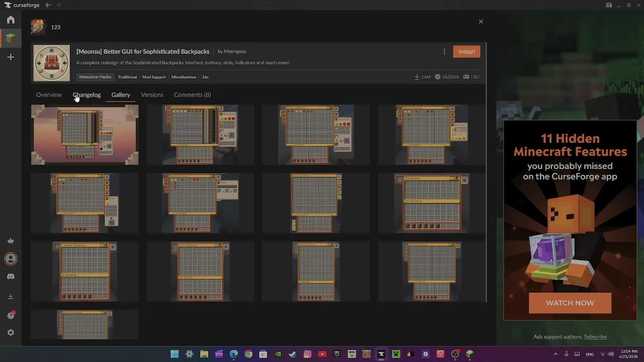Launch Microsoft Edge from the taskbar

(x=233, y=354)
